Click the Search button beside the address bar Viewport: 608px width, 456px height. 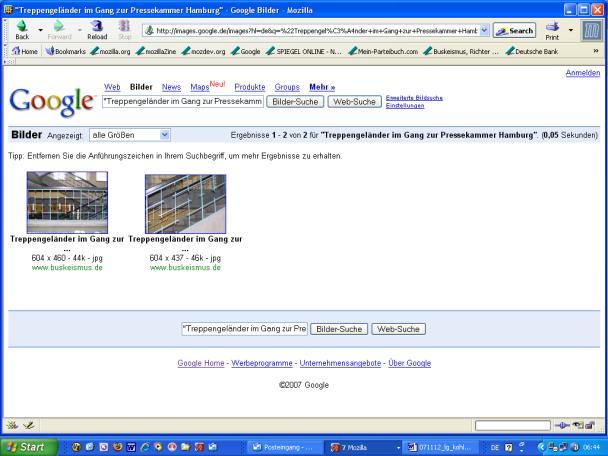515,30
